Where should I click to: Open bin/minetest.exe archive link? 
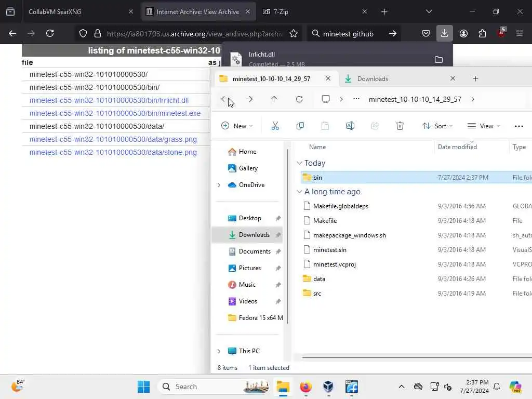(x=115, y=113)
